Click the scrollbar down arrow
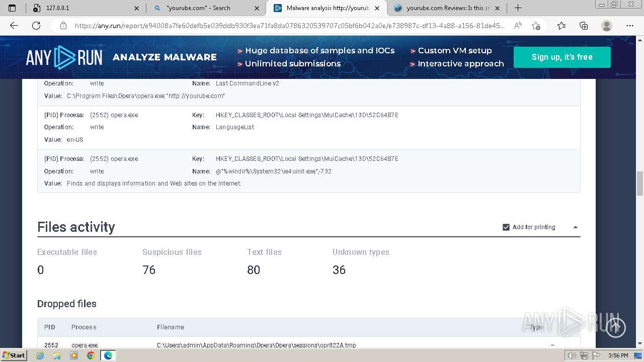644x362 pixels. point(640,344)
